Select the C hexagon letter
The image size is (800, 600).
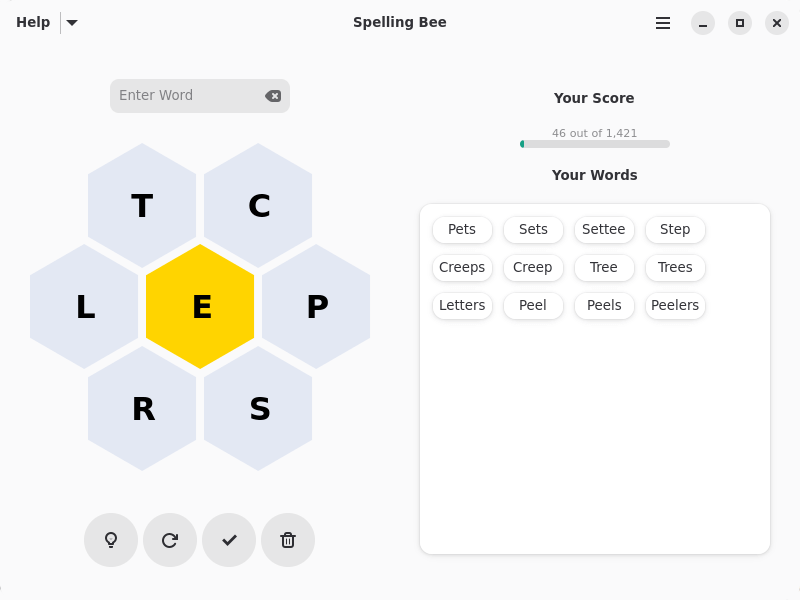(258, 205)
